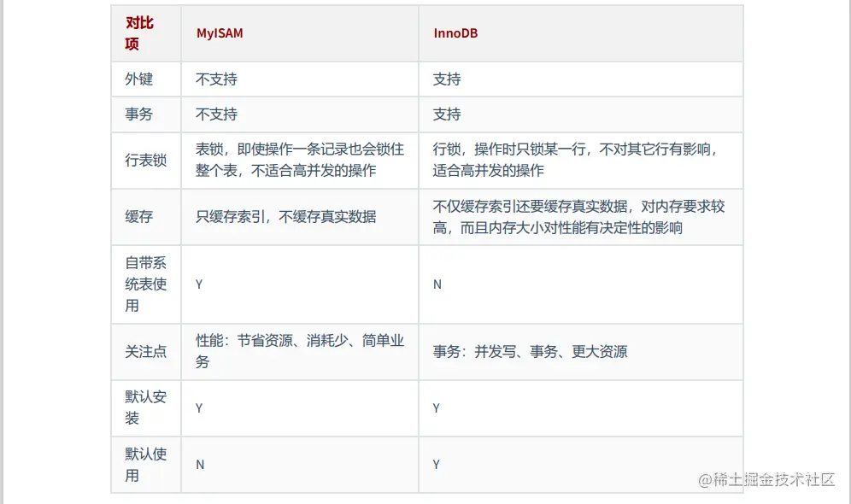Click 'N' in the 自带系统表使用 row

click(x=437, y=284)
